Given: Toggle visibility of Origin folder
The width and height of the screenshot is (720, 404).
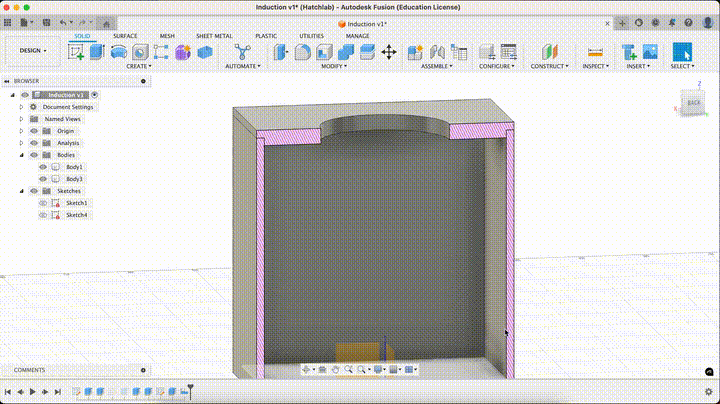Looking at the screenshot, I should [34, 131].
